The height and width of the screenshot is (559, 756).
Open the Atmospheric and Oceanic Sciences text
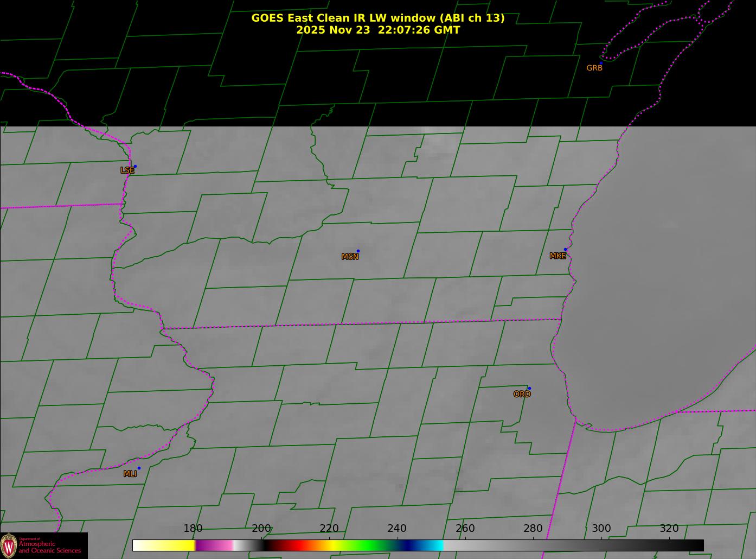point(50,547)
